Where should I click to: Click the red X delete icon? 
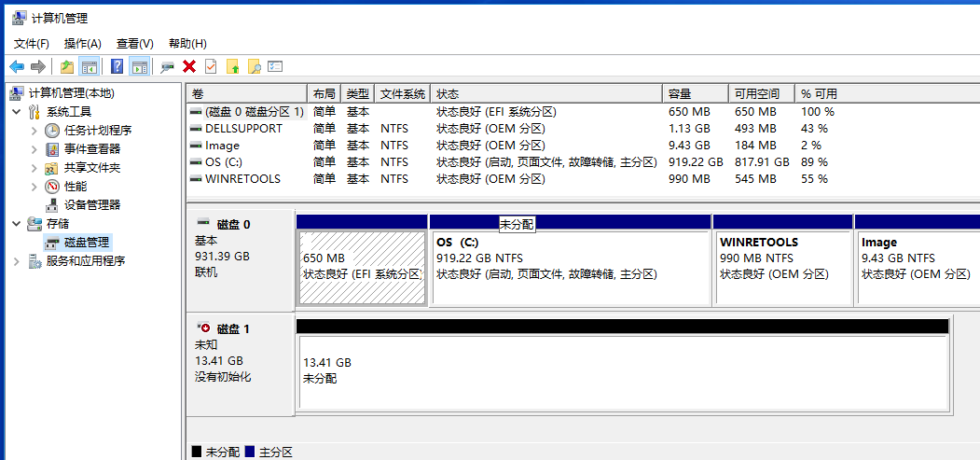[189, 66]
